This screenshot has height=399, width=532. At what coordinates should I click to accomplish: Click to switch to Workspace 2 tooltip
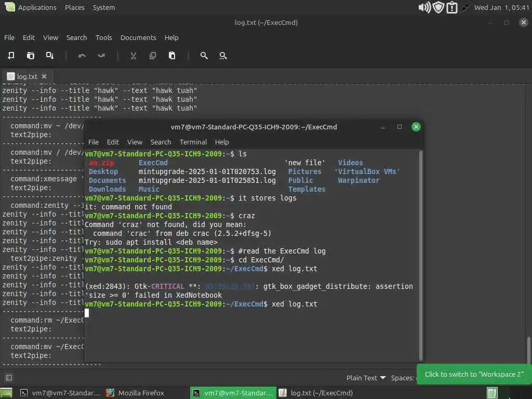click(x=474, y=374)
